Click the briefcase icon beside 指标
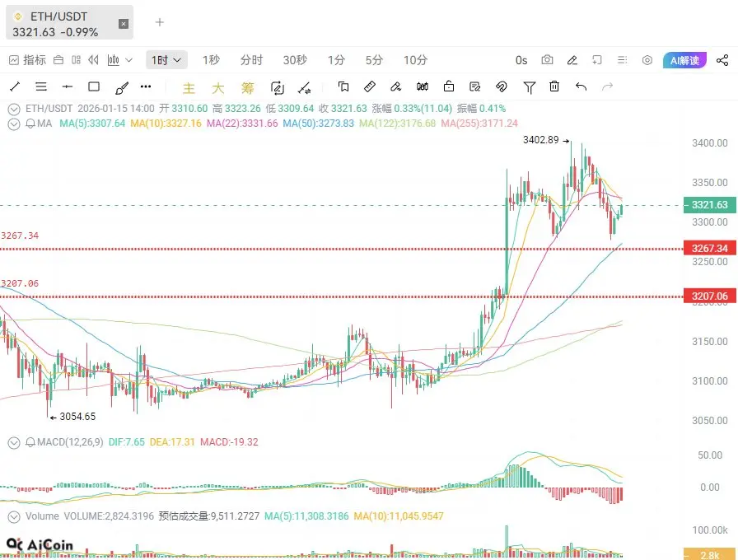 (x=58, y=60)
